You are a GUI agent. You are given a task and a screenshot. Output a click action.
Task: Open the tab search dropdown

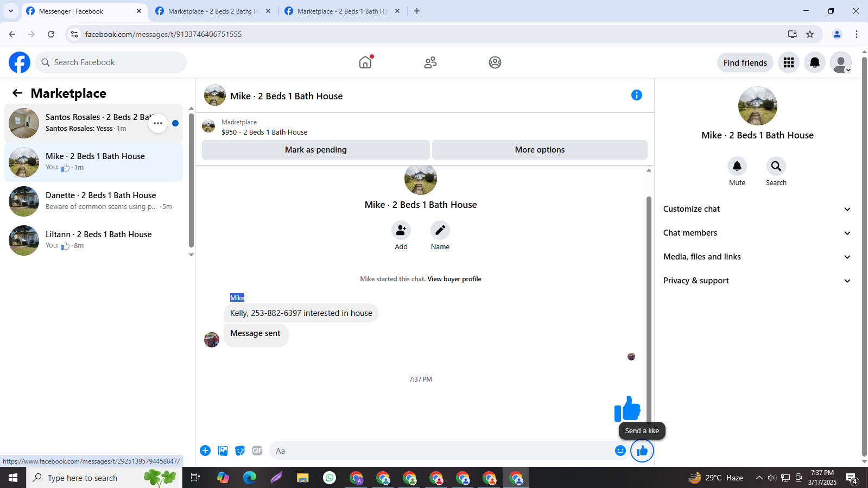point(10,11)
